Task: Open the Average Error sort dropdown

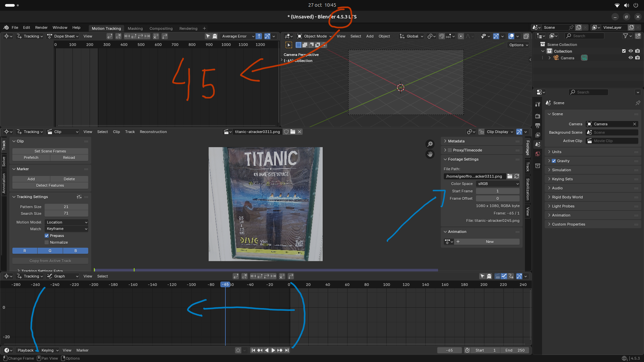Action: [x=237, y=36]
